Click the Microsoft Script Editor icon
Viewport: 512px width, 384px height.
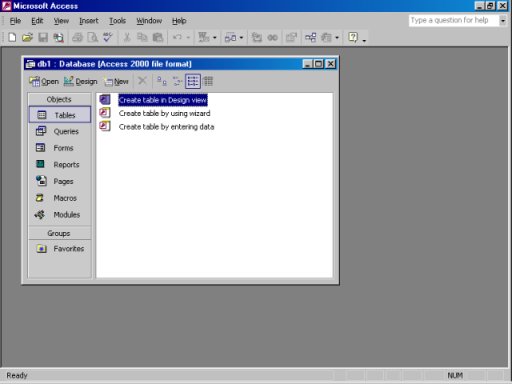pyautogui.click(x=272, y=37)
